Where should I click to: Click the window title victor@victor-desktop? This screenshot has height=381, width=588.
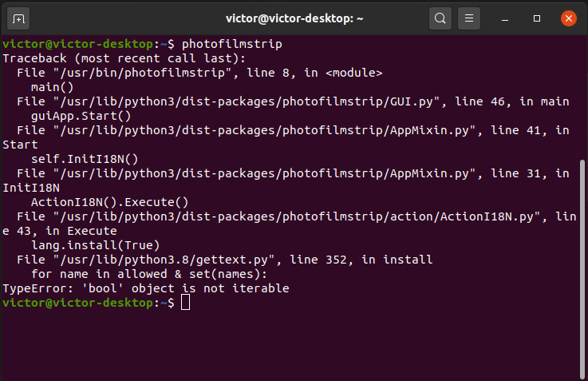coord(292,18)
